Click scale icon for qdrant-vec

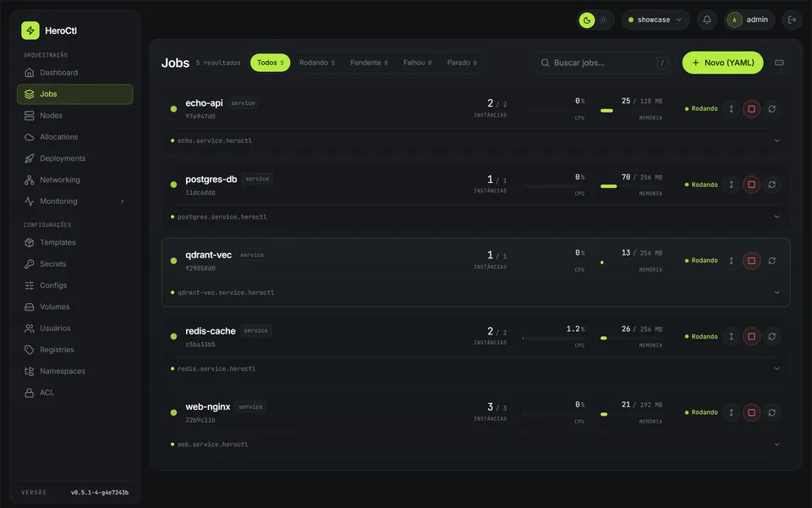pyautogui.click(x=731, y=261)
